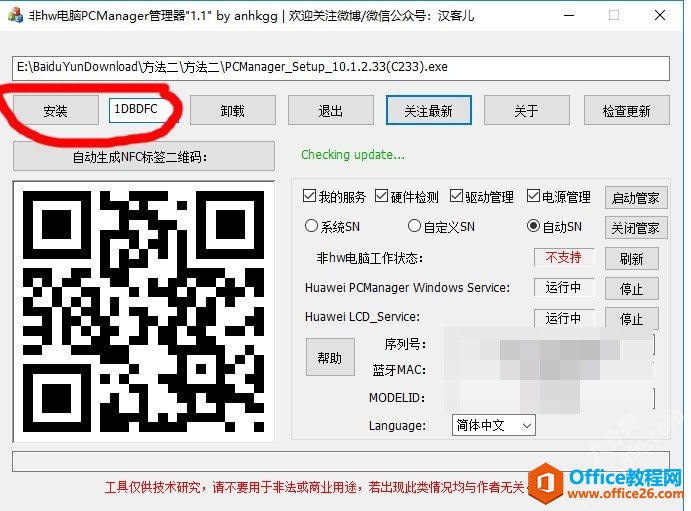Image resolution: width=691 pixels, height=511 pixels.
Task: Open the 帮助 help button
Action: 330,357
